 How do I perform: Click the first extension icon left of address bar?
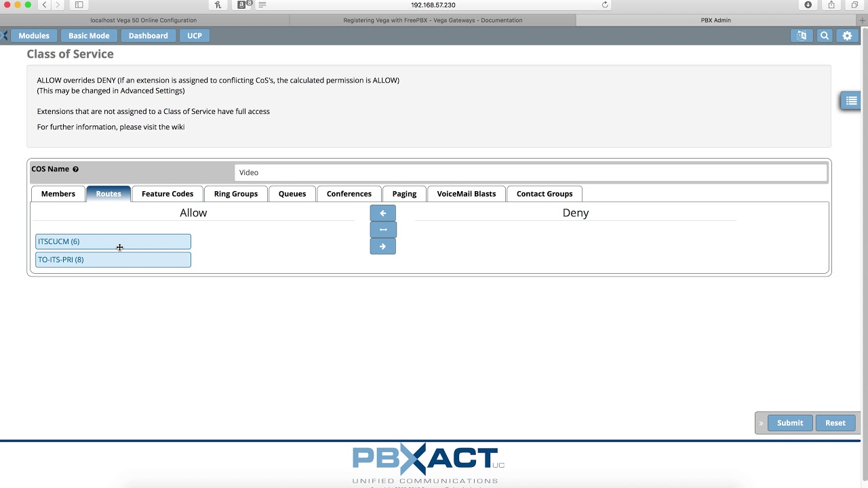pos(218,5)
